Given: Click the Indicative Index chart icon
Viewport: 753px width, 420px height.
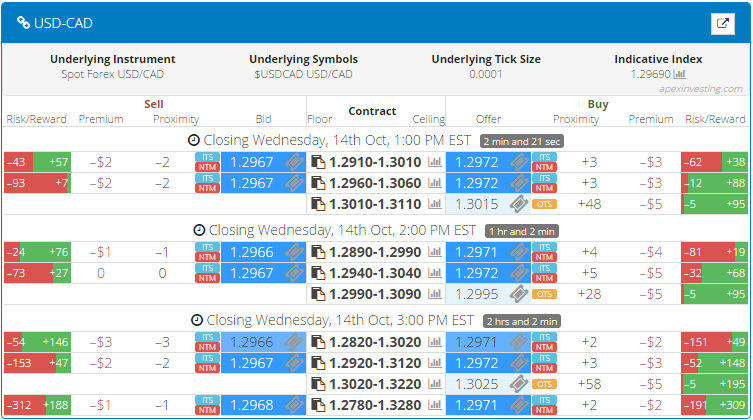Looking at the screenshot, I should (679, 74).
